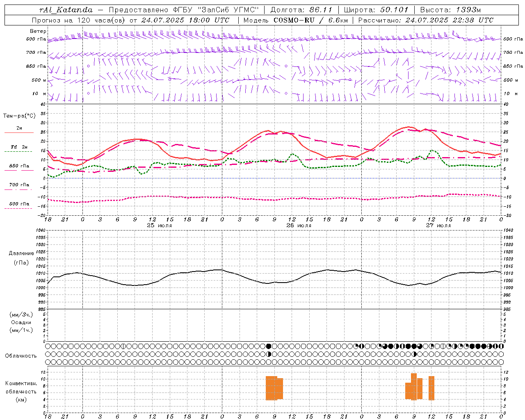
Task: Click the forecast start time 24.07.2025 18:00 UTC
Action: point(185,20)
